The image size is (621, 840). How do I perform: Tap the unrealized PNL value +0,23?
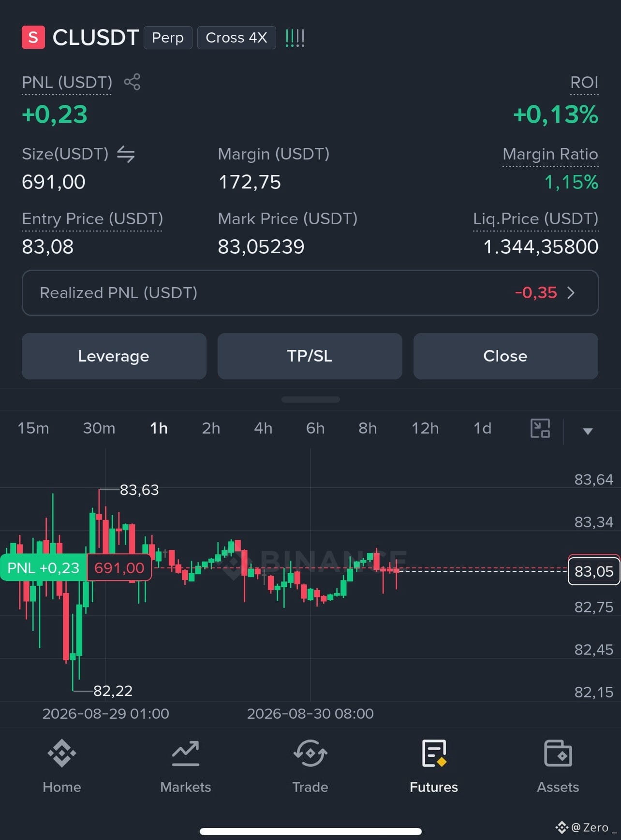point(55,115)
